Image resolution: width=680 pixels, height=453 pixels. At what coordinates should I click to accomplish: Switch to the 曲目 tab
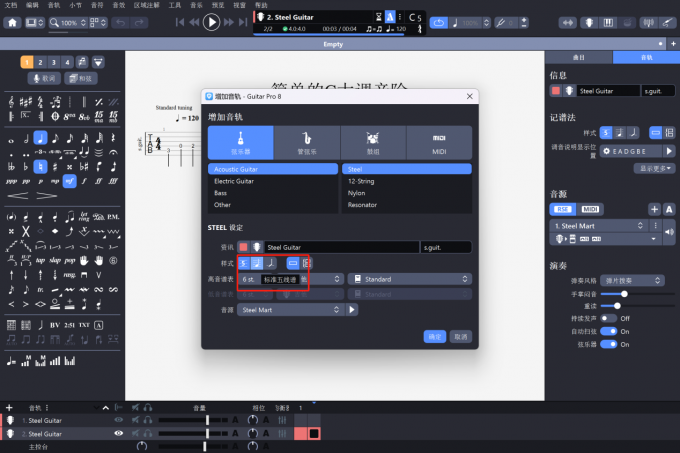(579, 58)
